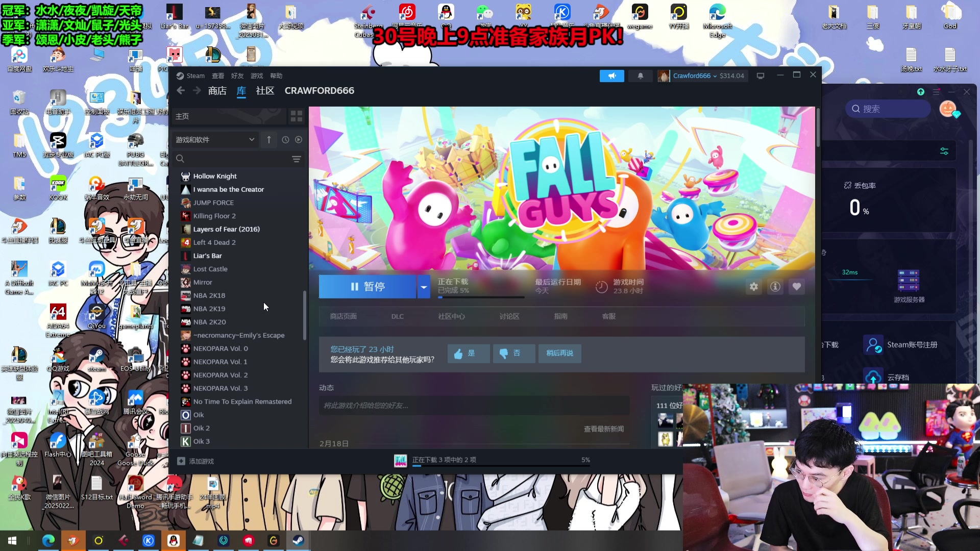Click 添加游戏 button
This screenshot has height=551, width=980.
[196, 461]
